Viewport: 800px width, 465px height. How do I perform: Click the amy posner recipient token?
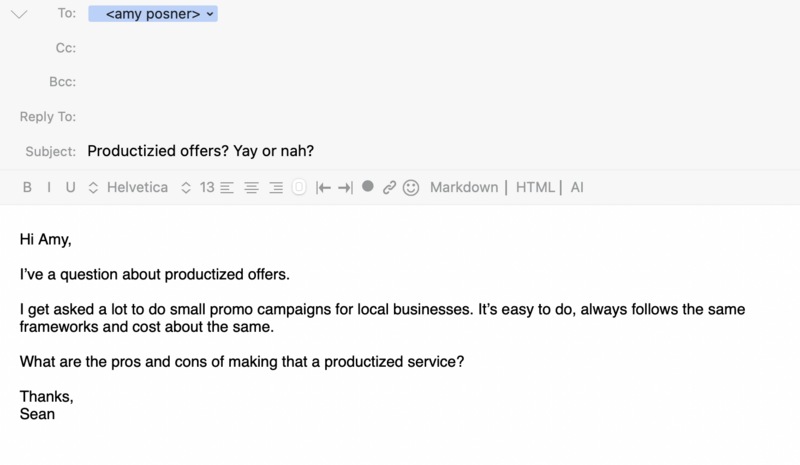click(x=153, y=14)
